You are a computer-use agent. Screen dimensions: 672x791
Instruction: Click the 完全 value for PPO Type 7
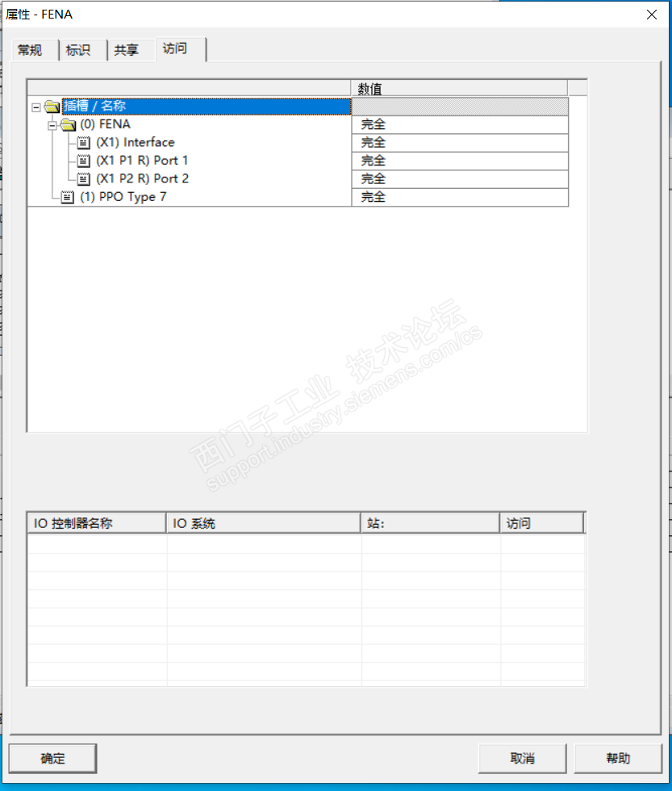(x=460, y=197)
